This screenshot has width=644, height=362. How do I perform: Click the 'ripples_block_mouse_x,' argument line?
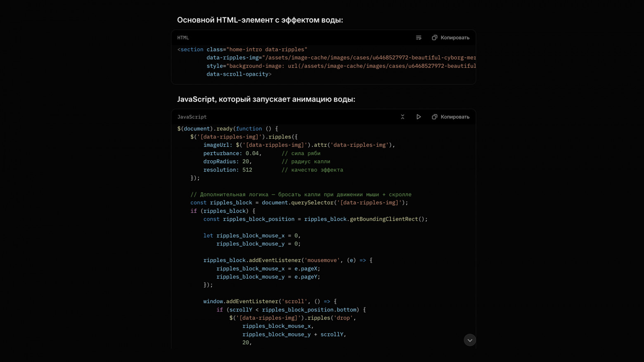[278, 326]
